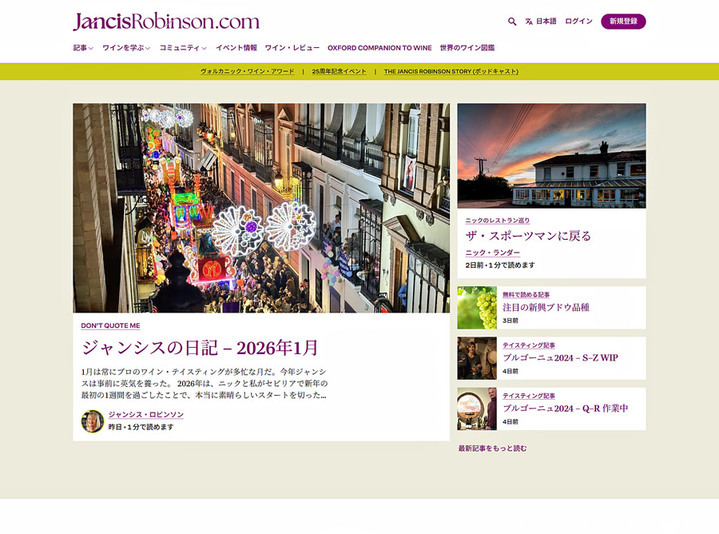Click Jancis Robinson's author avatar
The height and width of the screenshot is (534, 719).
(x=92, y=421)
